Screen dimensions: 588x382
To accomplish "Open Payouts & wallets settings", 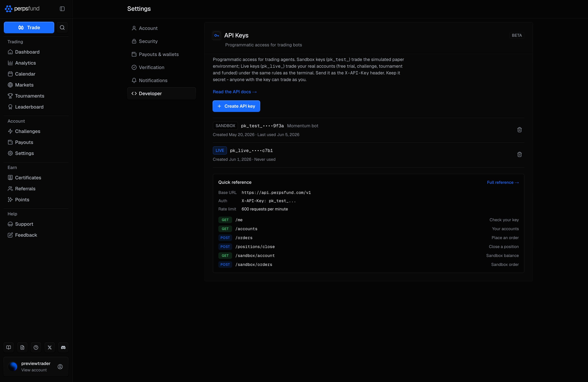I will (x=162, y=54).
